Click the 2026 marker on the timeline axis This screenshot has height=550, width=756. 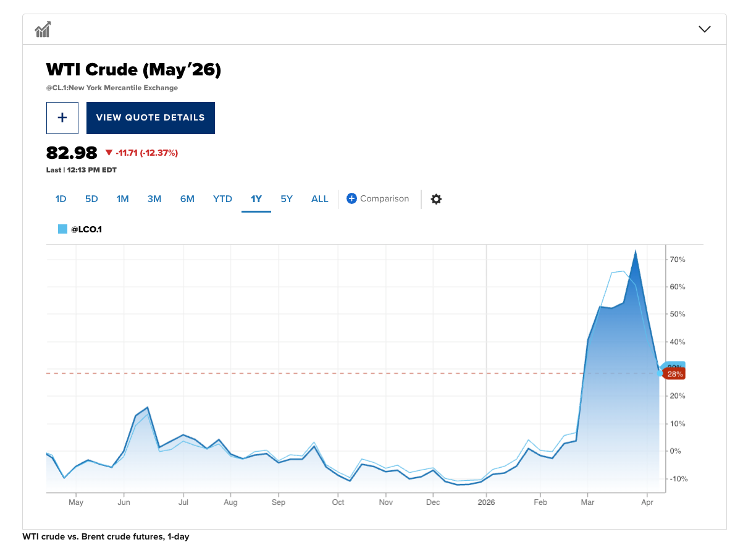[x=486, y=502]
